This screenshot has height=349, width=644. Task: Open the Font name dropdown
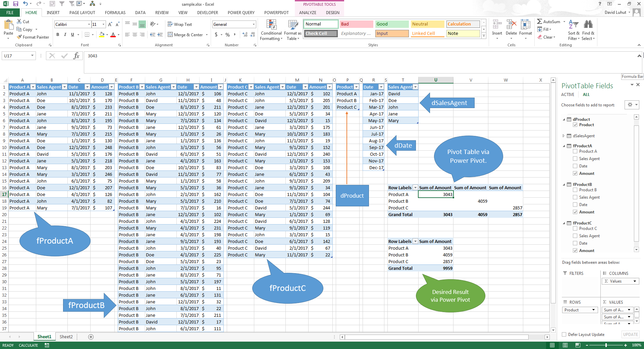[x=89, y=24]
